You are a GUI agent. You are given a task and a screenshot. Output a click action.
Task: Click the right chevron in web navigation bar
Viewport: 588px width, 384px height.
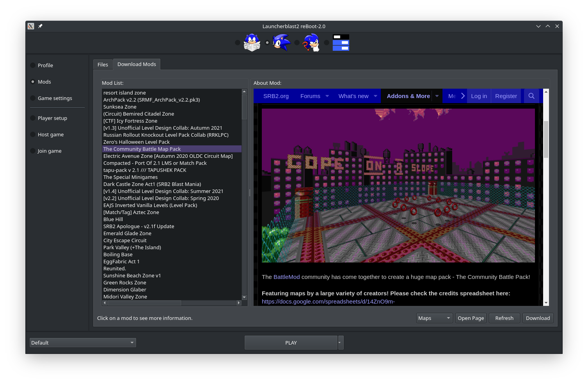tap(463, 96)
